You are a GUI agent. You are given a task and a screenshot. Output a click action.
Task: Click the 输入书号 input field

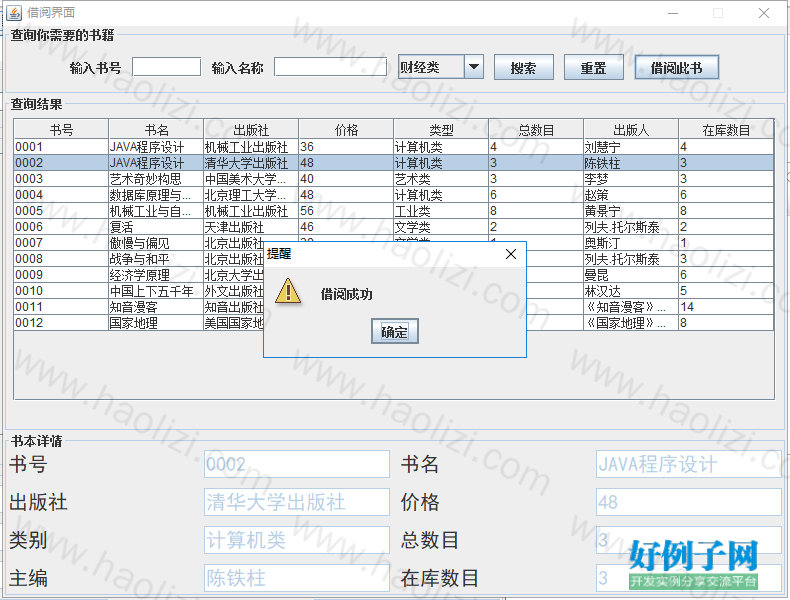[167, 66]
